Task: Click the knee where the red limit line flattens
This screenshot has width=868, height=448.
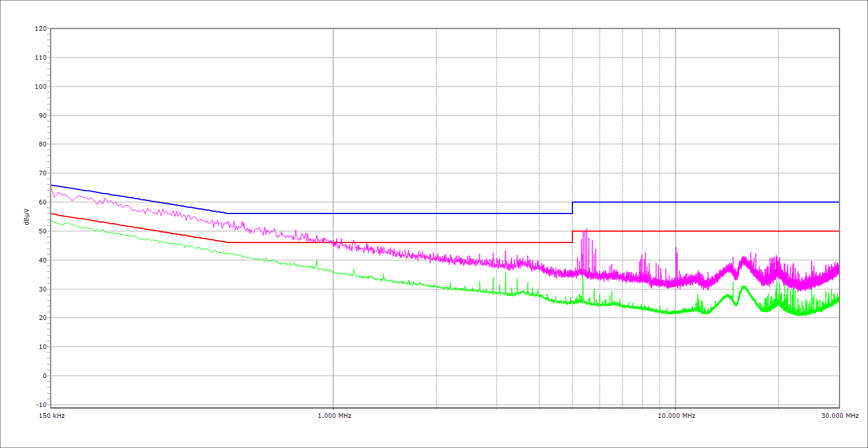Action: 227,243
